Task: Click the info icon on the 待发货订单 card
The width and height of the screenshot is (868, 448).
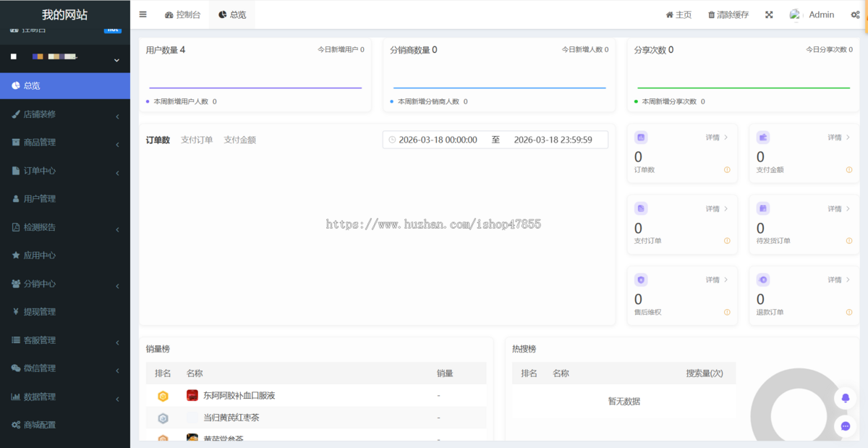Action: point(849,241)
